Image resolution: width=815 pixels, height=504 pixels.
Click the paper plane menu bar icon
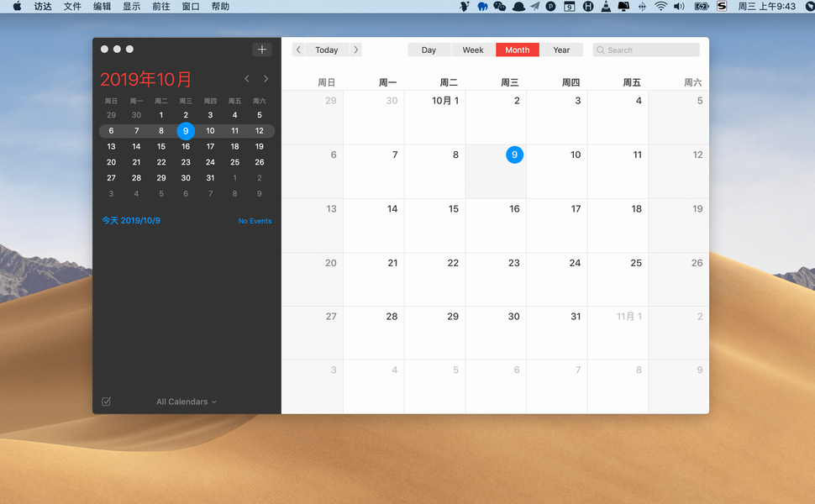click(x=535, y=6)
